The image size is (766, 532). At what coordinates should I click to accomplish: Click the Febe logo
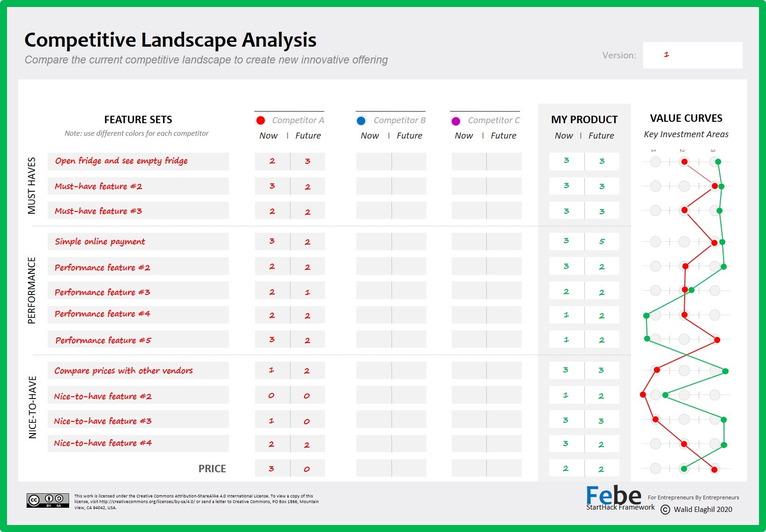tap(614, 495)
